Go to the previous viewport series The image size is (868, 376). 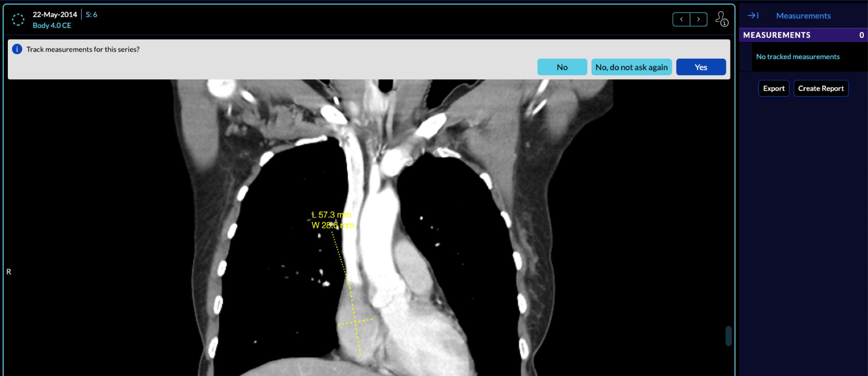point(681,19)
